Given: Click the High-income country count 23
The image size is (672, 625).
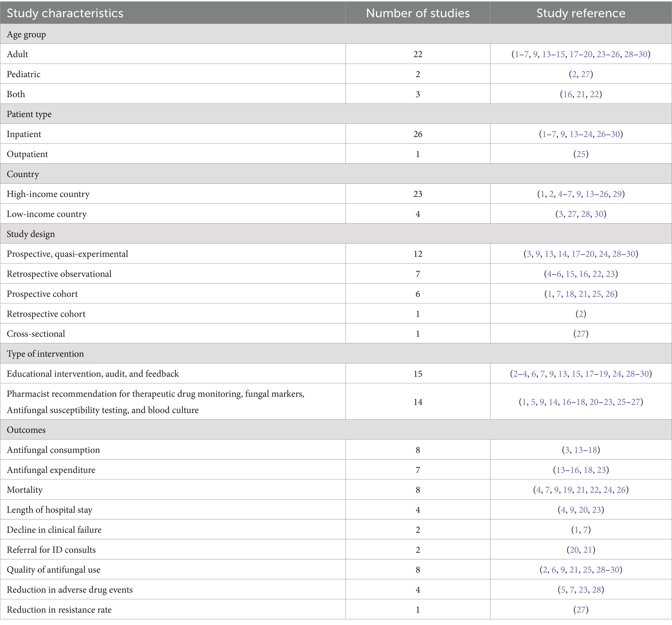Looking at the screenshot, I should tap(418, 194).
